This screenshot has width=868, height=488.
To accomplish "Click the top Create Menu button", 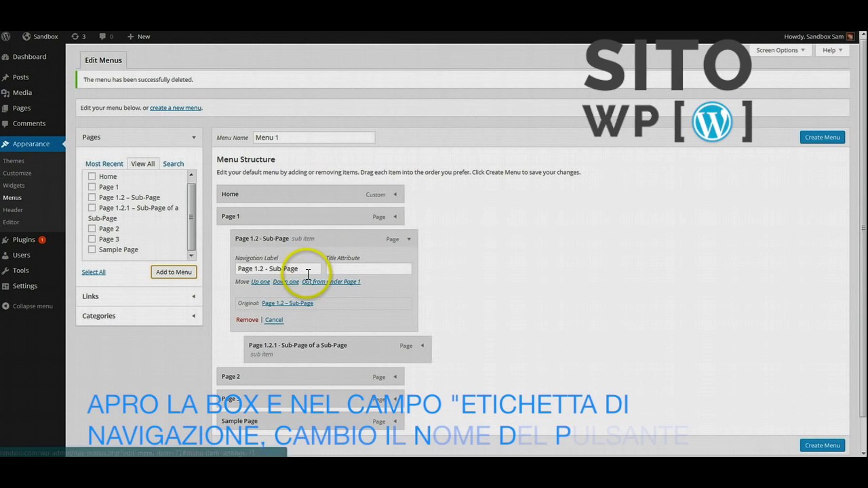I will click(x=823, y=138).
